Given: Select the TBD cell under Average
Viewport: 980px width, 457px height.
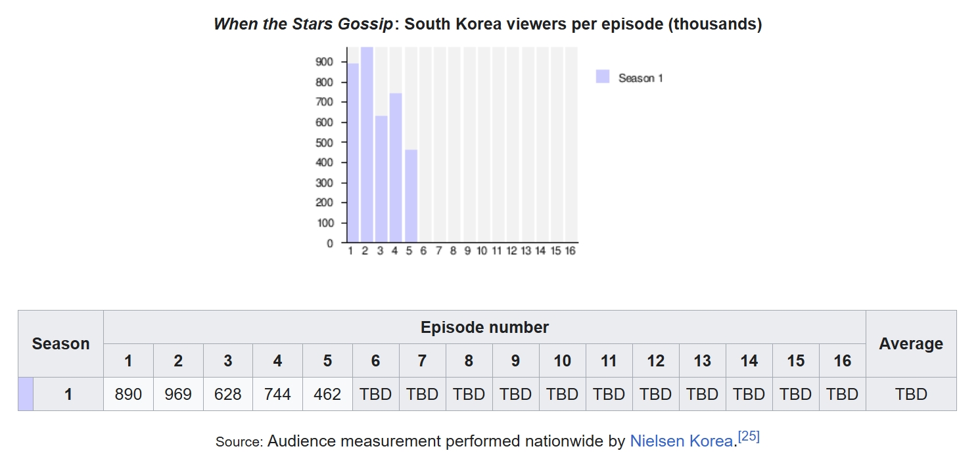Looking at the screenshot, I should coord(910,394).
